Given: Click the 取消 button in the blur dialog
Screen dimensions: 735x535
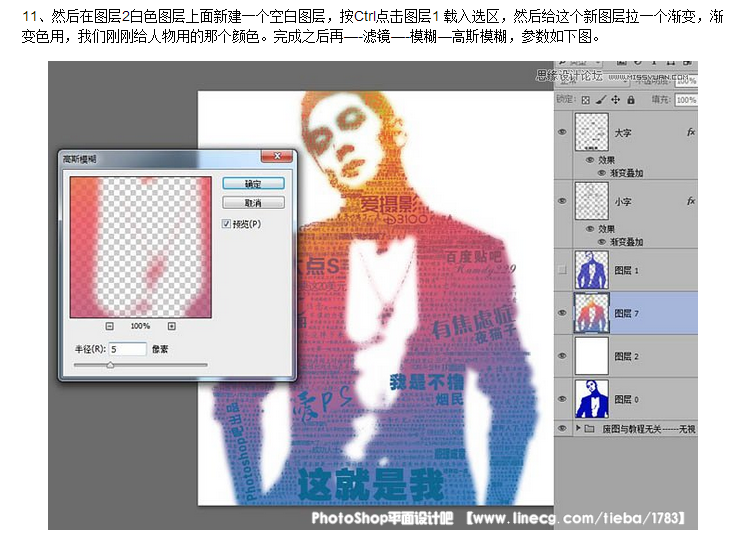Looking at the screenshot, I should pyautogui.click(x=253, y=203).
